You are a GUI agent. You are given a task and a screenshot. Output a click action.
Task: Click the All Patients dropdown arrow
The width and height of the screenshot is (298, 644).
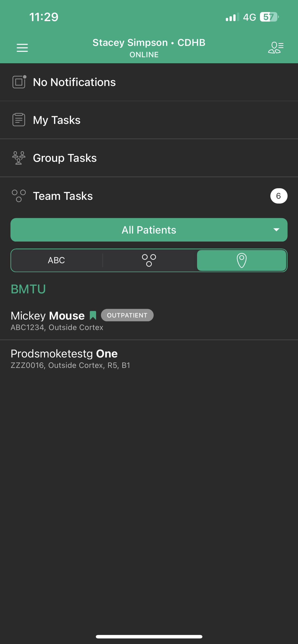click(276, 230)
